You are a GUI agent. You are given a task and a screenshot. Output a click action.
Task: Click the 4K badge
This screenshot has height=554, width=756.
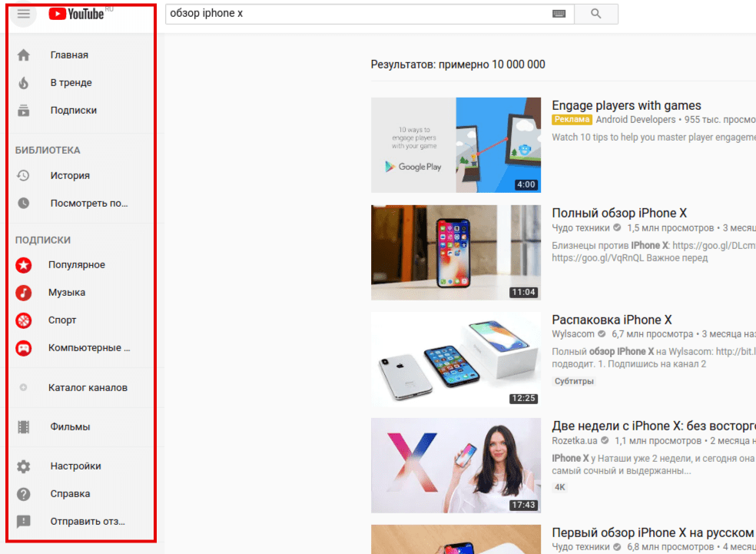pyautogui.click(x=560, y=487)
